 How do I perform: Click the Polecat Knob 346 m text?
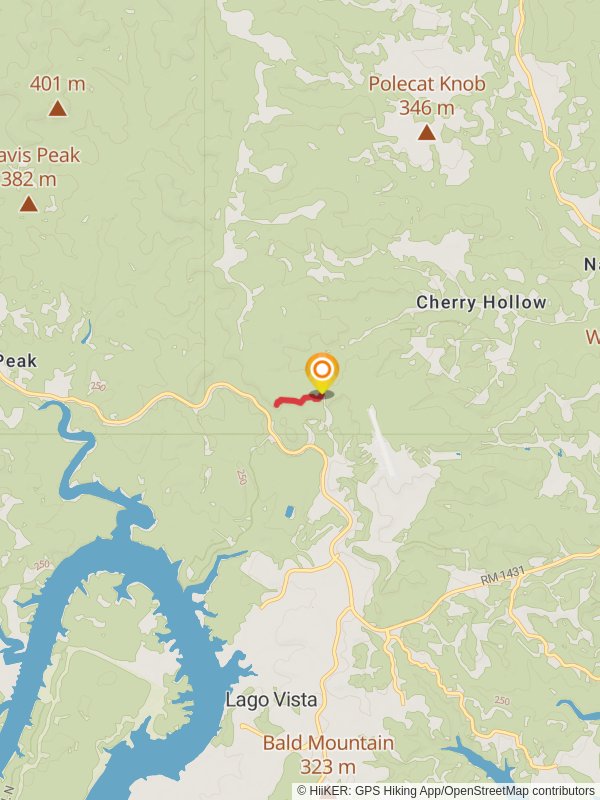click(x=427, y=95)
